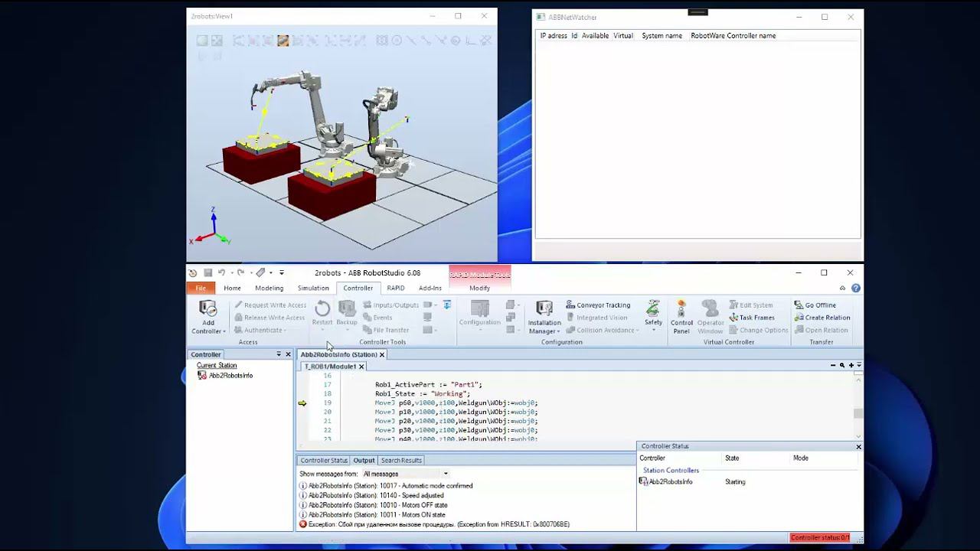Open the File menu tab
This screenshot has height=551, width=980.
201,288
